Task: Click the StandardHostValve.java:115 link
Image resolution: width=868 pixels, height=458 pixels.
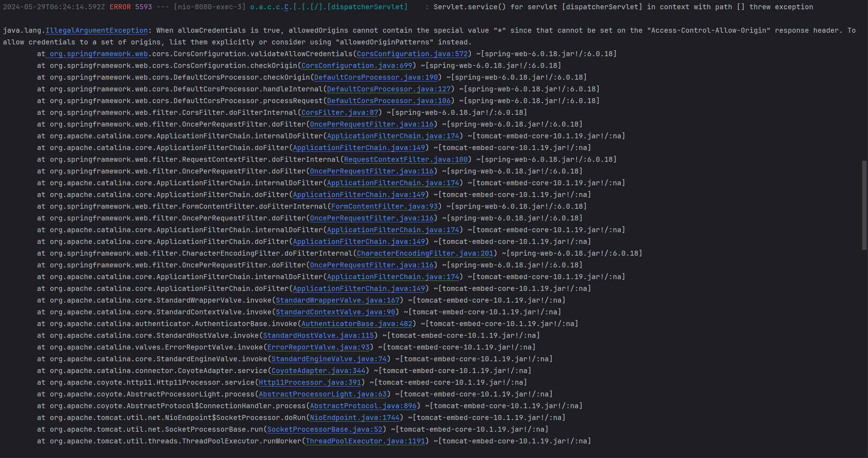Action: click(318, 336)
